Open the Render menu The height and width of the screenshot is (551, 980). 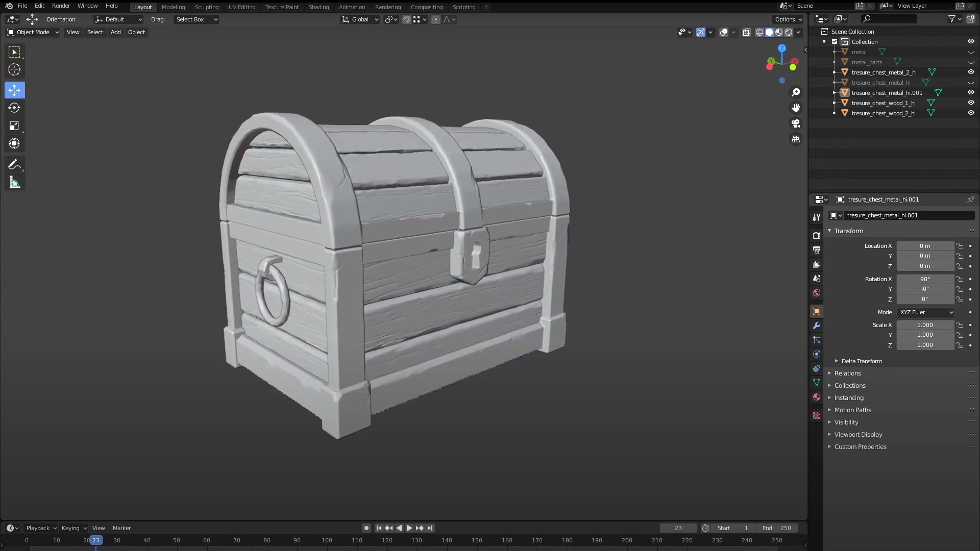(61, 6)
